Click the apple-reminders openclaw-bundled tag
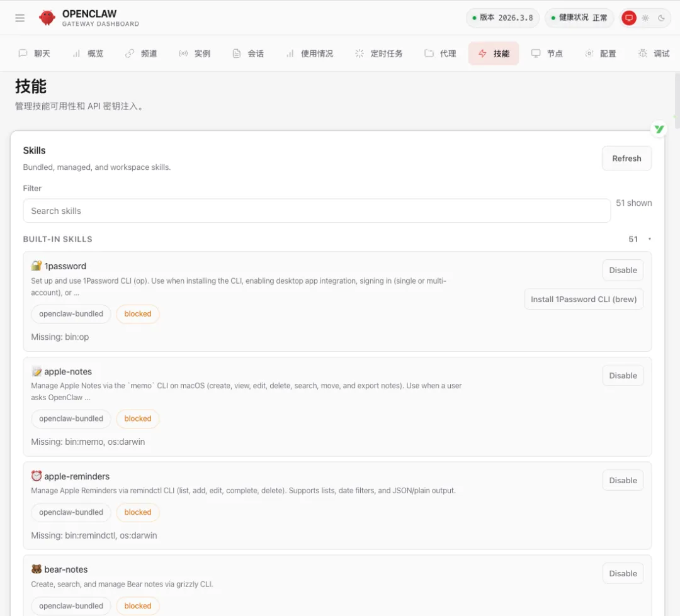This screenshot has width=680, height=616. click(71, 512)
